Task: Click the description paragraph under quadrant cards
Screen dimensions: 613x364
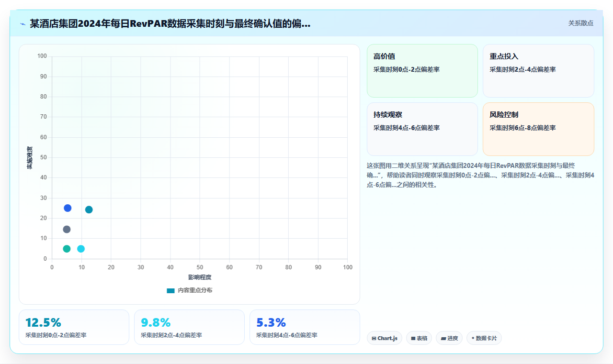Action: pos(480,175)
